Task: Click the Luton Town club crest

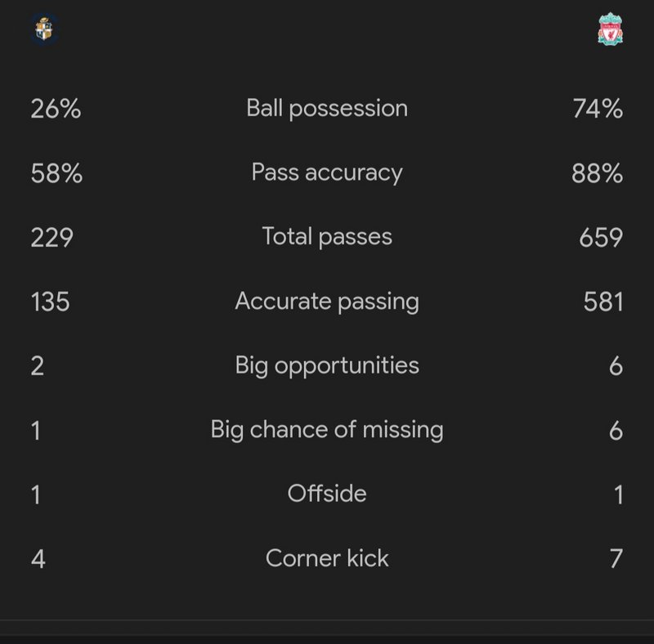Action: (44, 29)
